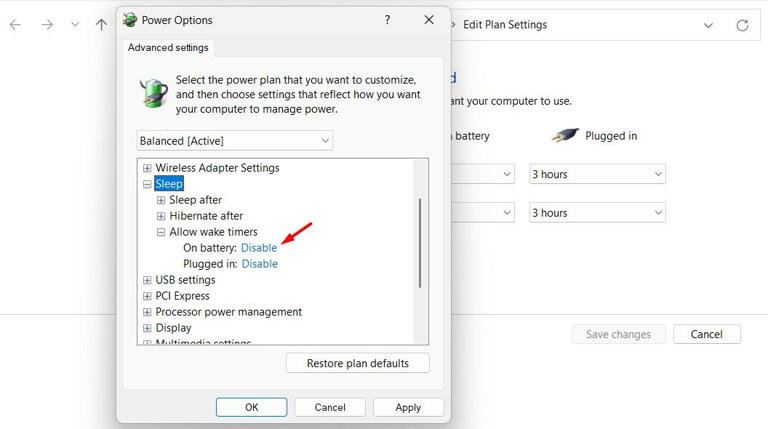
Task: Click Restore plan defaults button
Action: 357,363
